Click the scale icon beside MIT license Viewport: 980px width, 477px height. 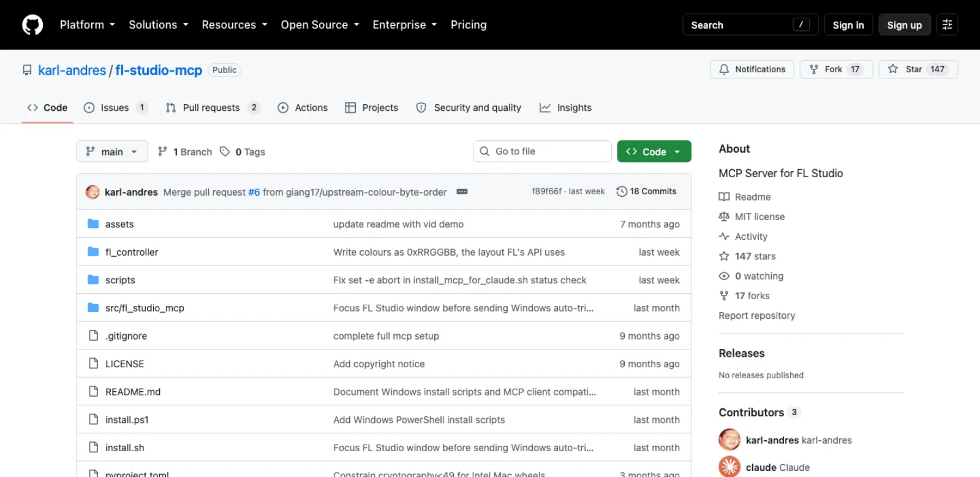(724, 216)
